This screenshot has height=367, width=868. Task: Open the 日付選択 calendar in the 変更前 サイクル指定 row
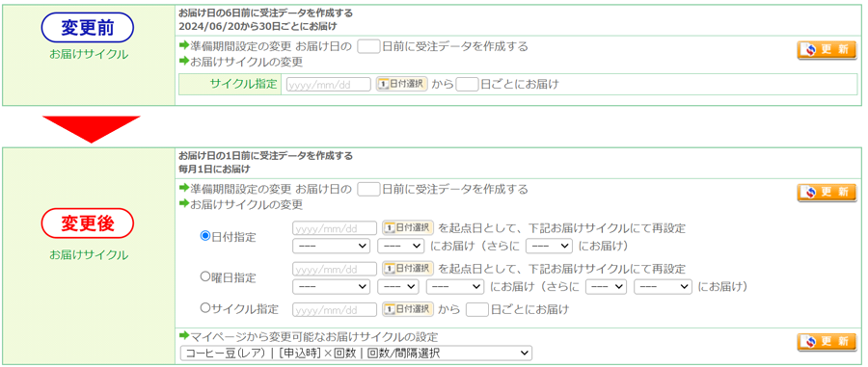point(402,84)
